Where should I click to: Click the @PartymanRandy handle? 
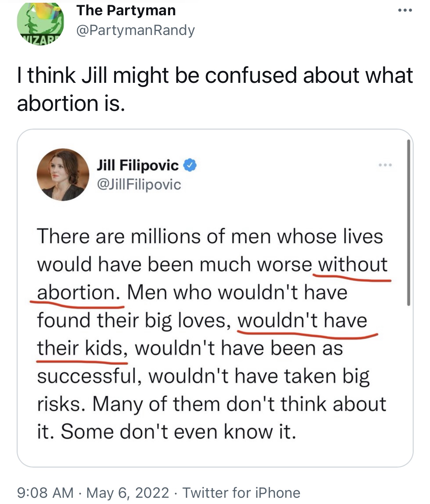click(135, 31)
